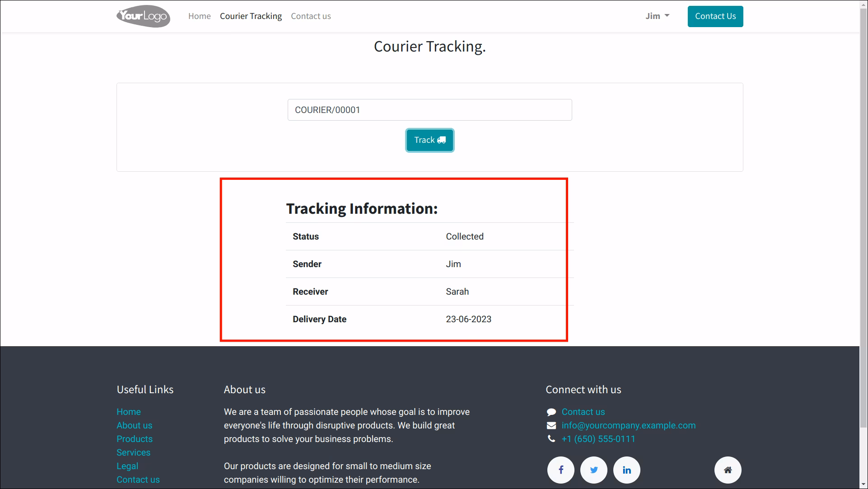Select the delivery date 23-06-2023
868x489 pixels.
click(469, 320)
